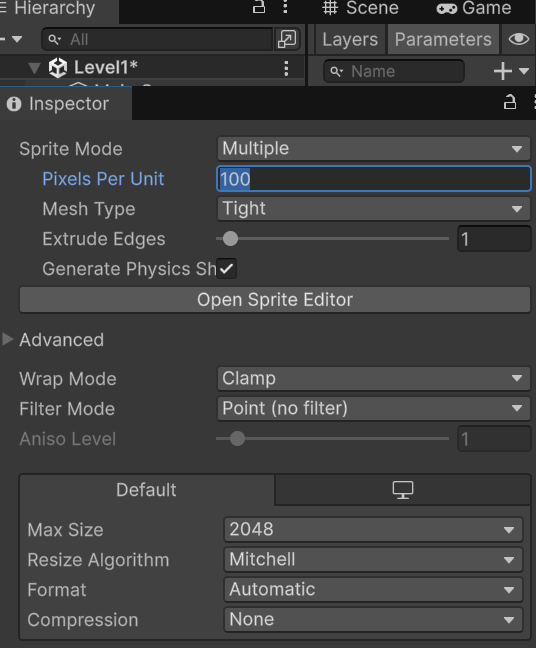The image size is (536, 648).
Task: Open the Sprite Mode dropdown set to Multiple
Action: [374, 148]
